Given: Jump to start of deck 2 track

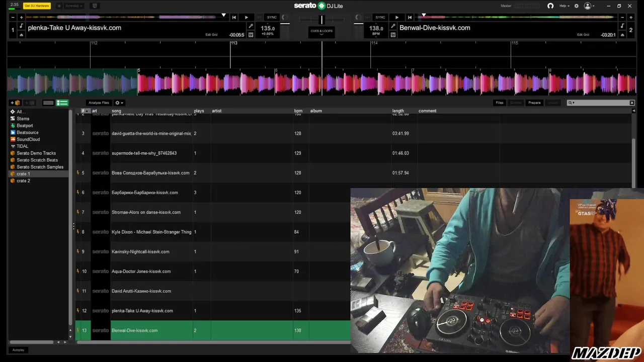Looking at the screenshot, I should click(x=410, y=17).
